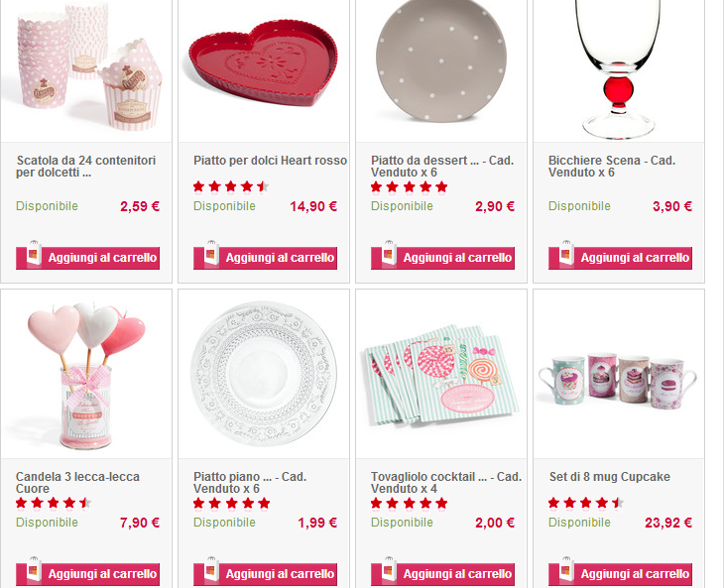Add Piatto per dolci Heart rosso to cart
Screen dimensions: 724x588
tap(265, 258)
